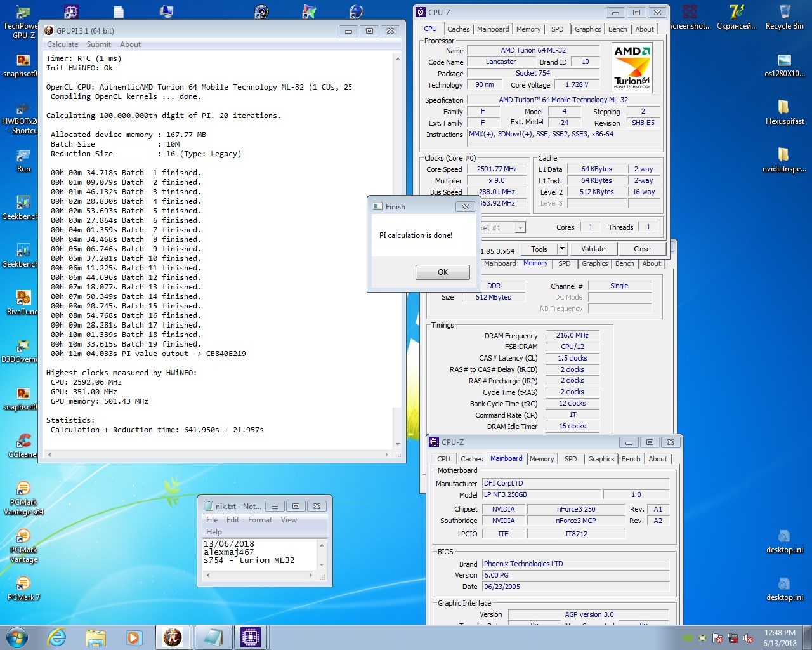Open Windows Explorer taskbar icon

click(95, 637)
